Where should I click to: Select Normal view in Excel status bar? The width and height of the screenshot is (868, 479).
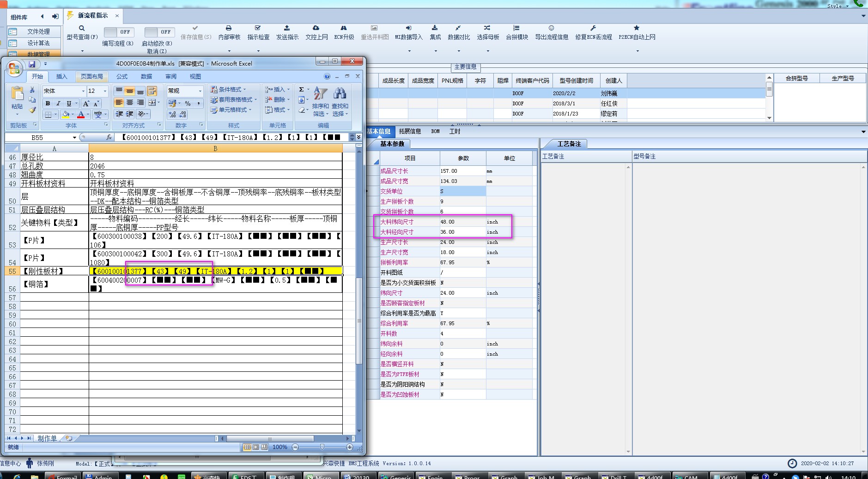pos(247,447)
